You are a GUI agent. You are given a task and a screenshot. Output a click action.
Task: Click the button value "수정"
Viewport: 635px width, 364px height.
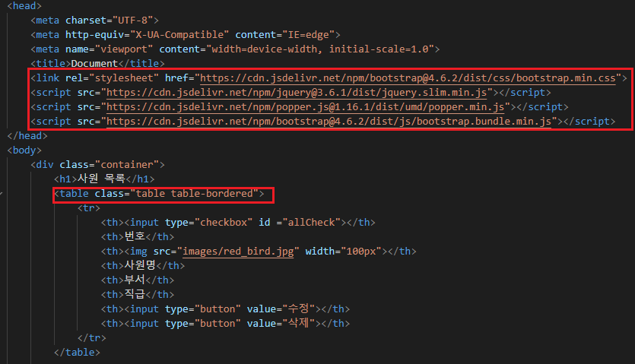click(298, 309)
